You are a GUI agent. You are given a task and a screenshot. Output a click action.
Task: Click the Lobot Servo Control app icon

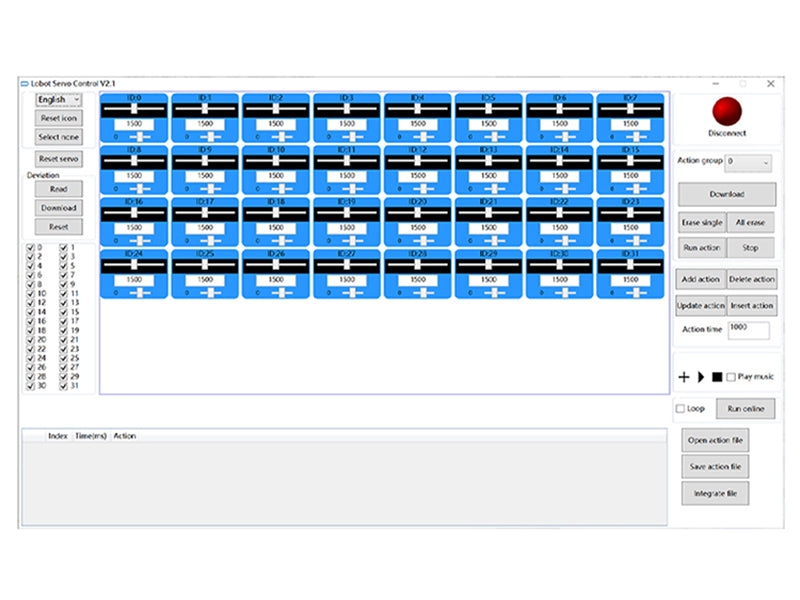24,84
